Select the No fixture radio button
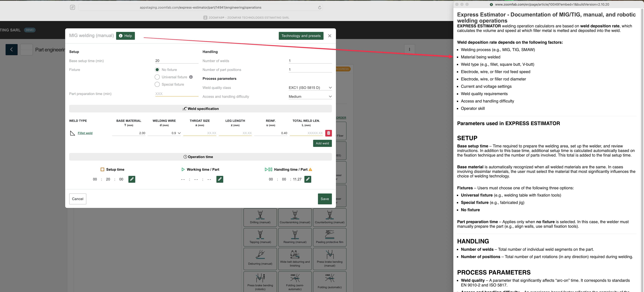The image size is (644, 292). (157, 70)
